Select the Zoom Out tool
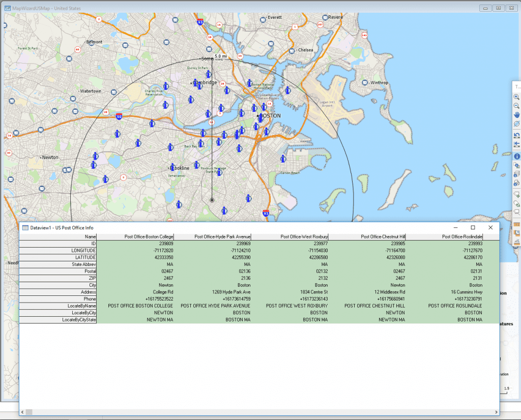Image resolution: width=521 pixels, height=420 pixels. 517,105
